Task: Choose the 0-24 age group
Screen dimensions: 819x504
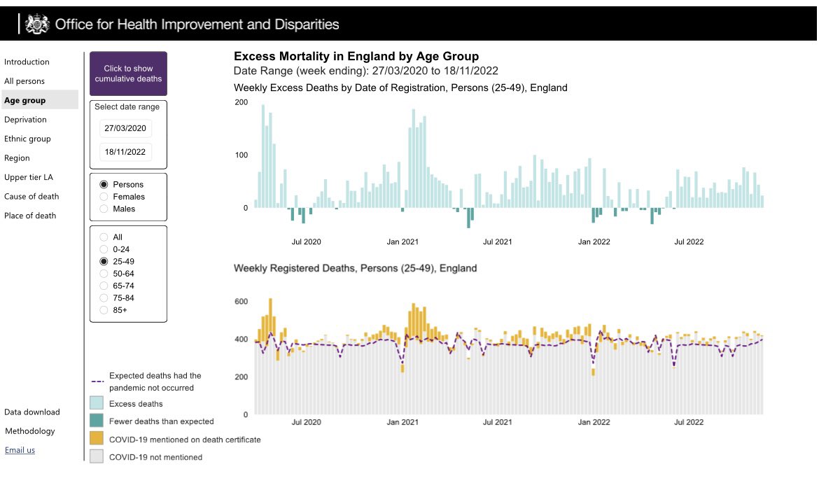Action: pyautogui.click(x=104, y=249)
